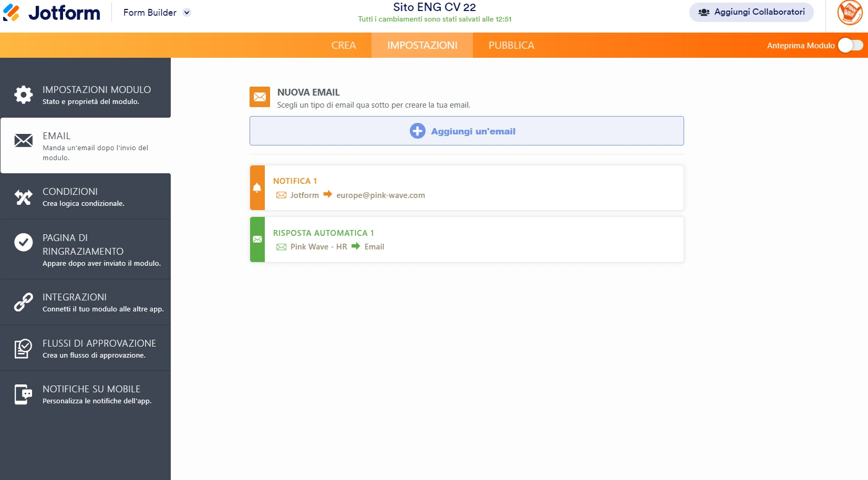Image resolution: width=868 pixels, height=480 pixels.
Task: Open the NOTIFICA 1 email entry
Action: coord(473,187)
